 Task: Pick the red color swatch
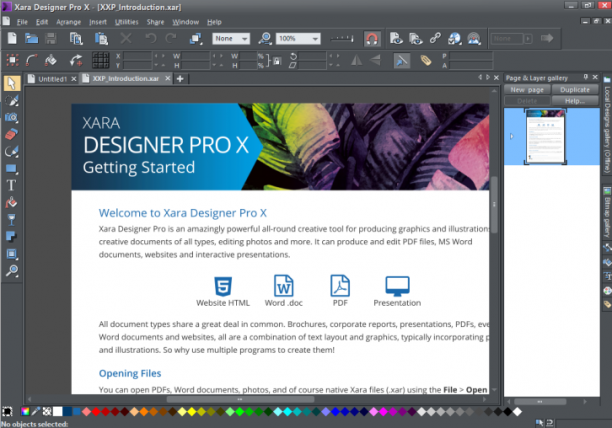[x=96, y=411]
